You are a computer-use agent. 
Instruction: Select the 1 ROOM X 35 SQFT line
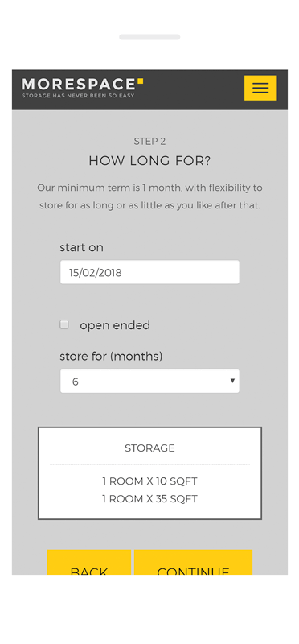pyautogui.click(x=149, y=499)
